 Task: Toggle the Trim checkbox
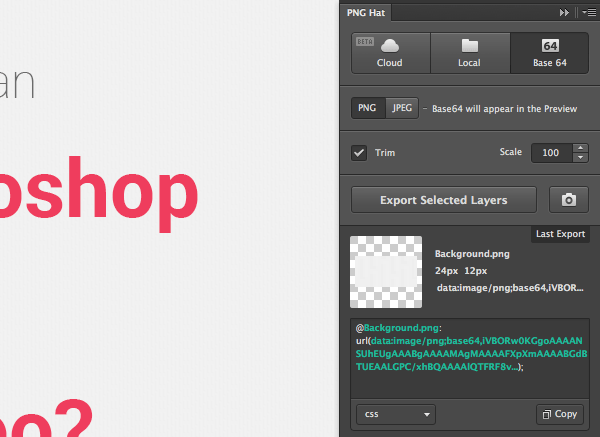pos(359,153)
